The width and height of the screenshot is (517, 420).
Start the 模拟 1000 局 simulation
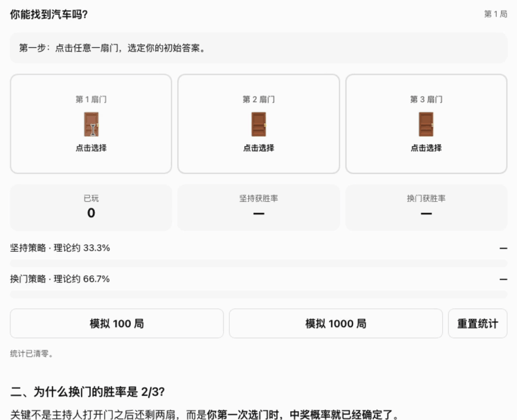point(335,323)
